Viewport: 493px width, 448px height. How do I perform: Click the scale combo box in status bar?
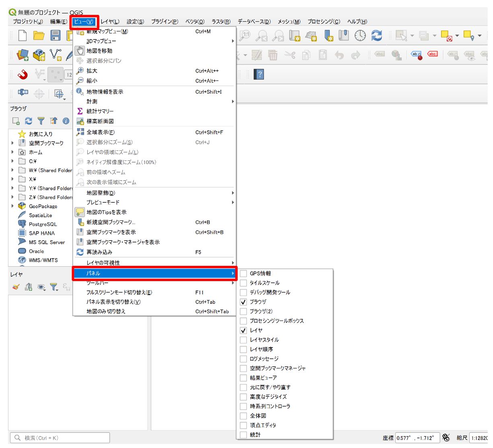click(479, 438)
